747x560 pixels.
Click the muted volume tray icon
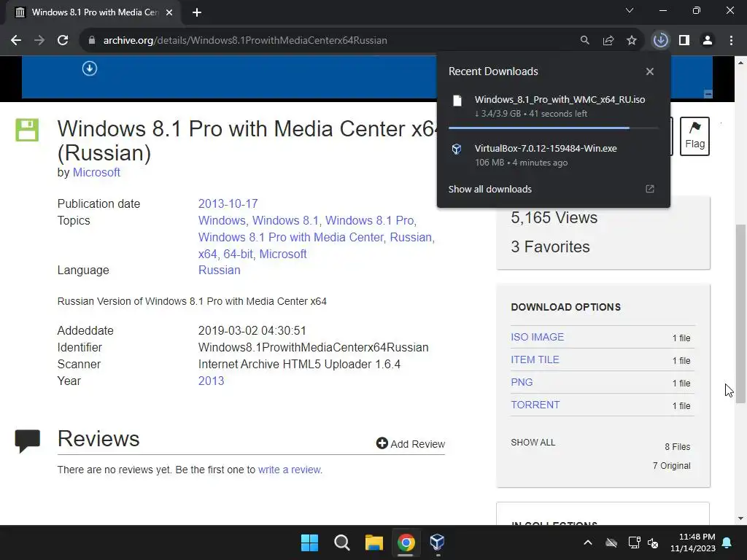coord(653,542)
